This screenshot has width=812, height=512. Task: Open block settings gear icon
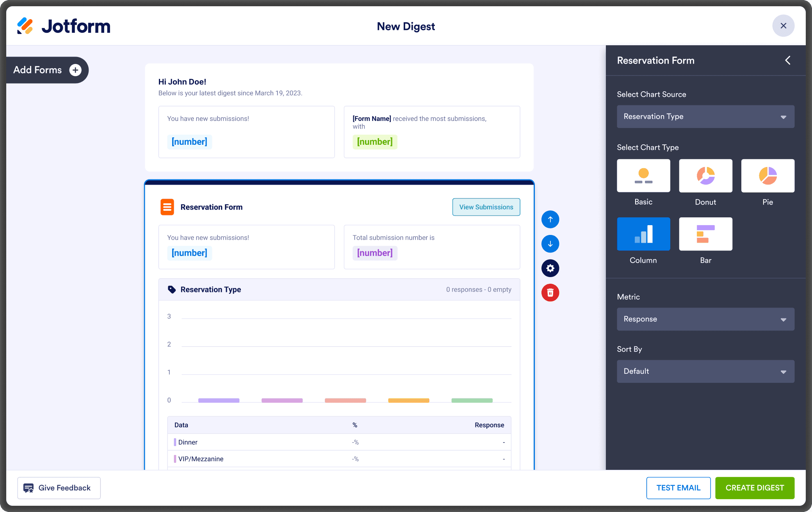pos(550,268)
